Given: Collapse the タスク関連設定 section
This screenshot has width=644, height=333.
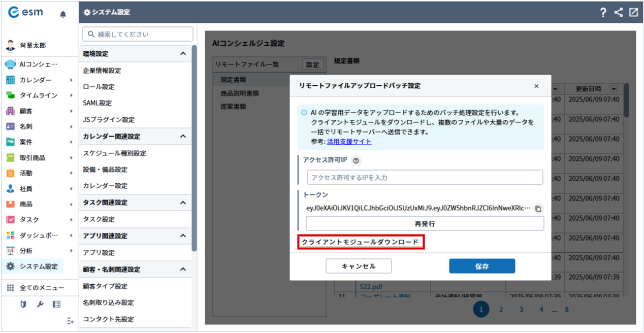Looking at the screenshot, I should point(183,203).
